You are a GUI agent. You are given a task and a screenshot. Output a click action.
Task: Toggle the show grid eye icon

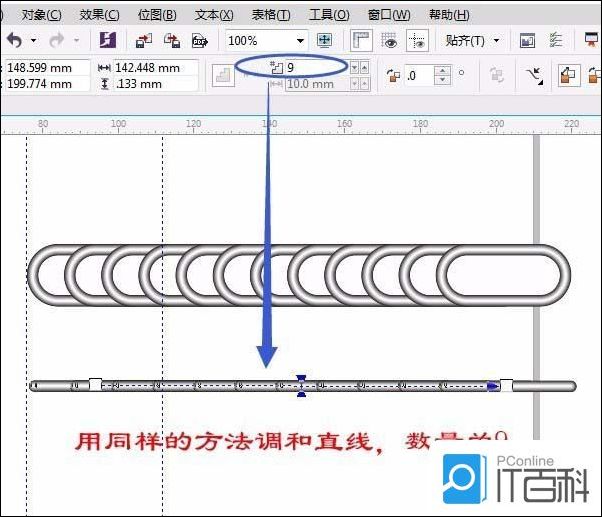coord(389,40)
